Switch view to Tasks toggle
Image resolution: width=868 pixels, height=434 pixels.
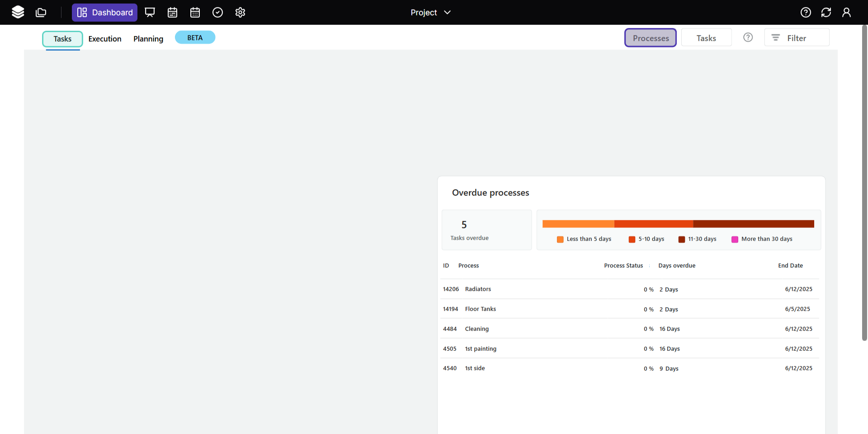coord(706,38)
